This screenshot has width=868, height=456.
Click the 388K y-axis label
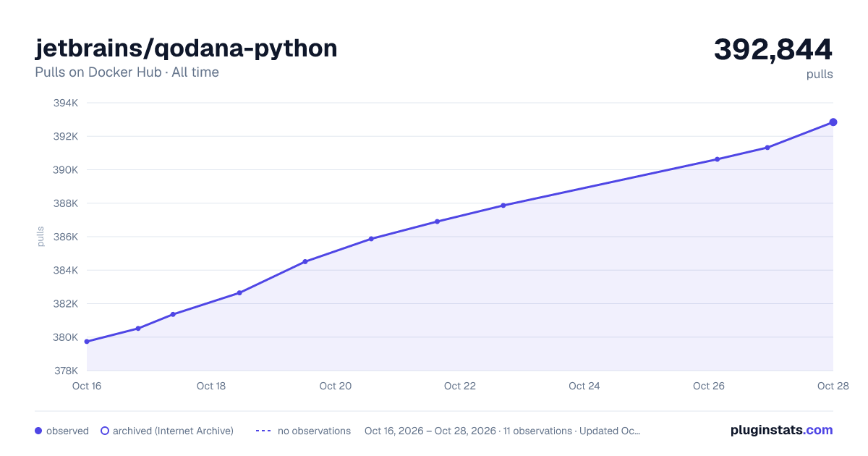coord(65,203)
